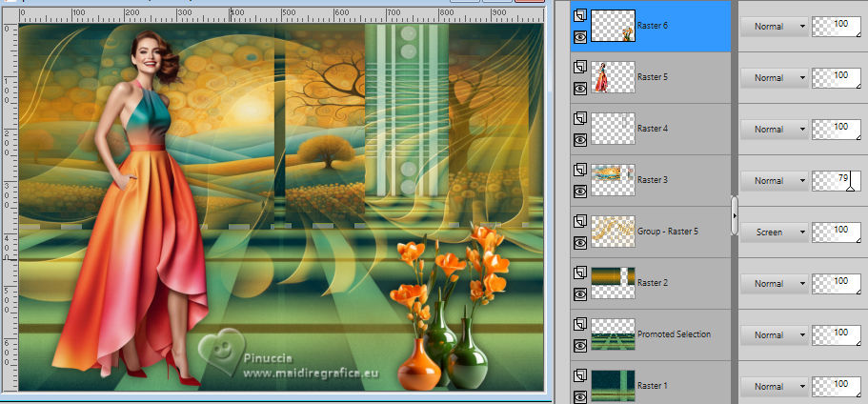Hide the Raster 4 layer
The image size is (868, 404).
click(x=579, y=140)
